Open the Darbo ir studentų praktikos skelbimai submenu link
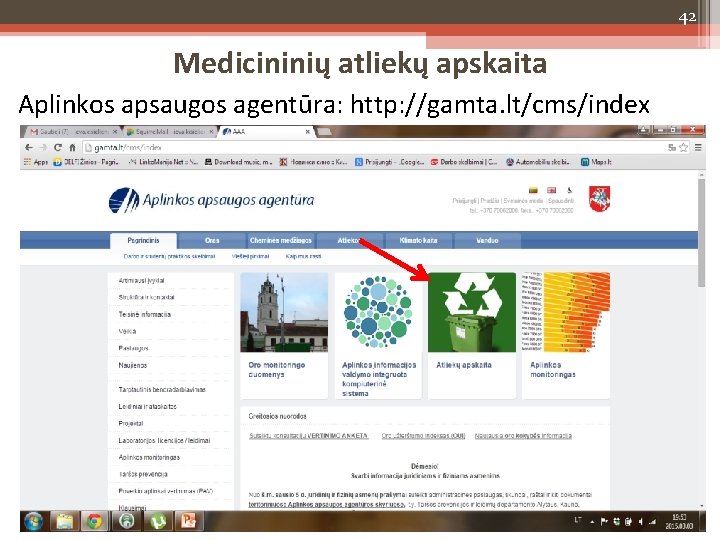 pos(169,256)
